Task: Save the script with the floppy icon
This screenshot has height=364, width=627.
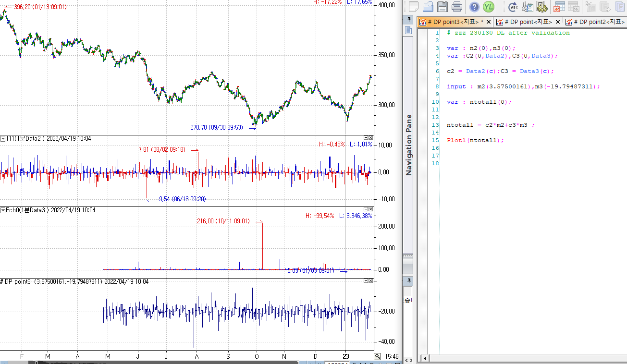Action: tap(443, 7)
